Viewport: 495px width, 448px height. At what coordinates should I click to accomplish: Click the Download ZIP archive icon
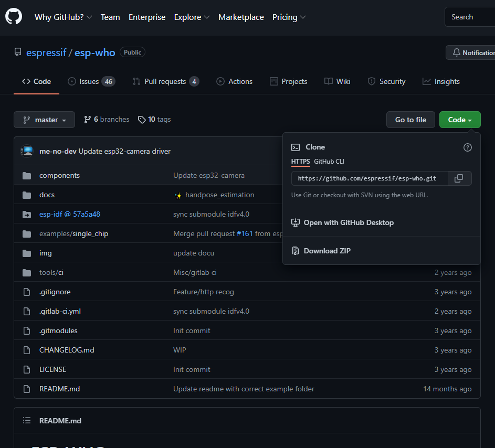point(296,251)
